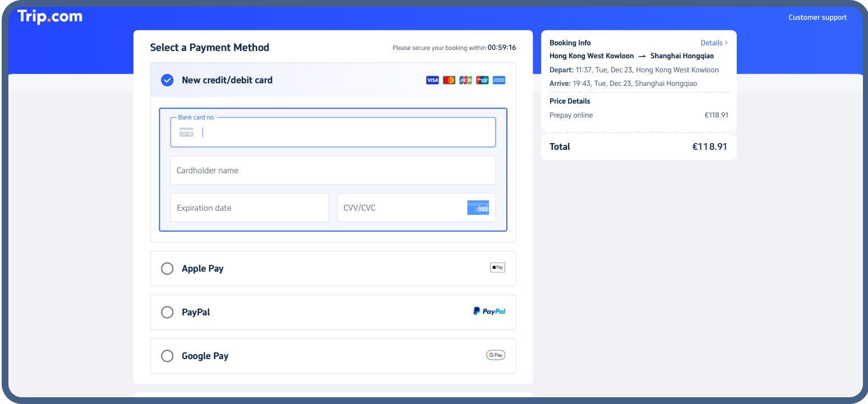Click the UnionPay card icon

(x=482, y=80)
